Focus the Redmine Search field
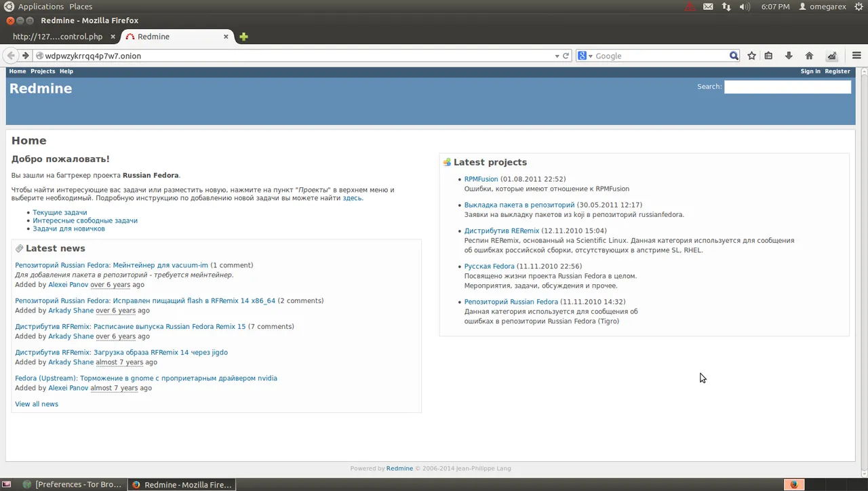This screenshot has width=868, height=491. tap(787, 87)
